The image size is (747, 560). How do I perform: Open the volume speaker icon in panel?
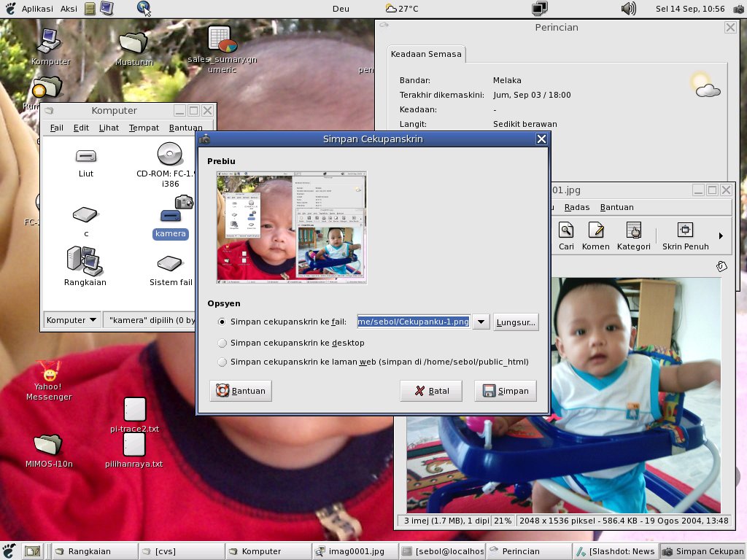[628, 9]
